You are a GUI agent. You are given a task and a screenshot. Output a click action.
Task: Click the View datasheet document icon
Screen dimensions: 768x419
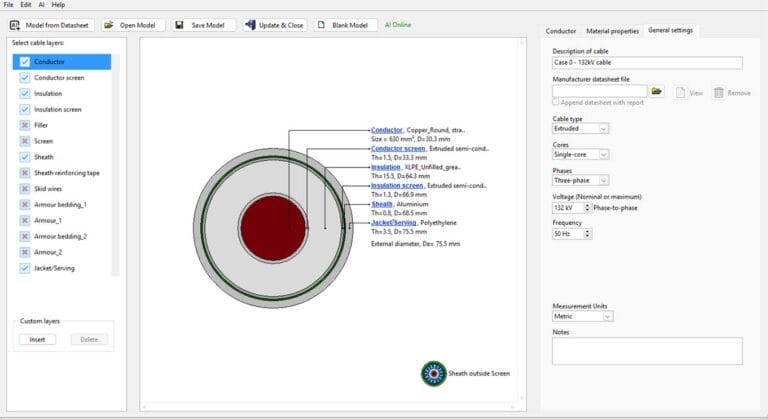[x=680, y=93]
